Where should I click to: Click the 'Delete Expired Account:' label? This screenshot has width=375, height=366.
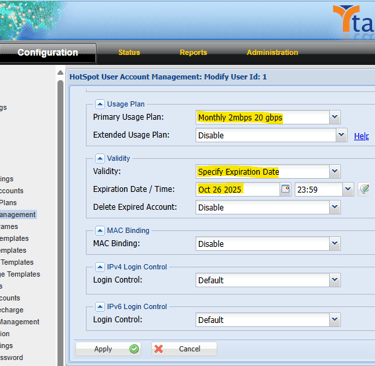point(135,207)
